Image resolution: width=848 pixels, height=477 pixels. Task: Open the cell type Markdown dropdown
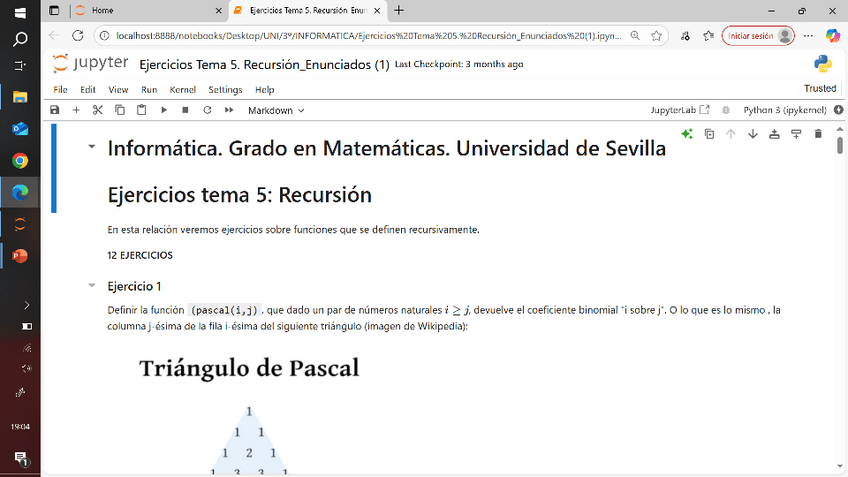pyautogui.click(x=276, y=110)
